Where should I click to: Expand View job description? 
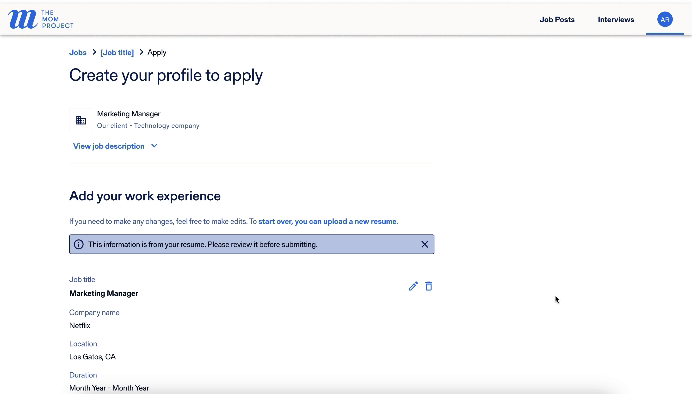tap(115, 146)
